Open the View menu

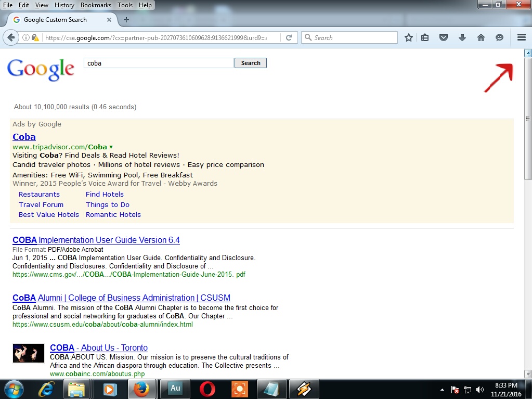tap(42, 5)
